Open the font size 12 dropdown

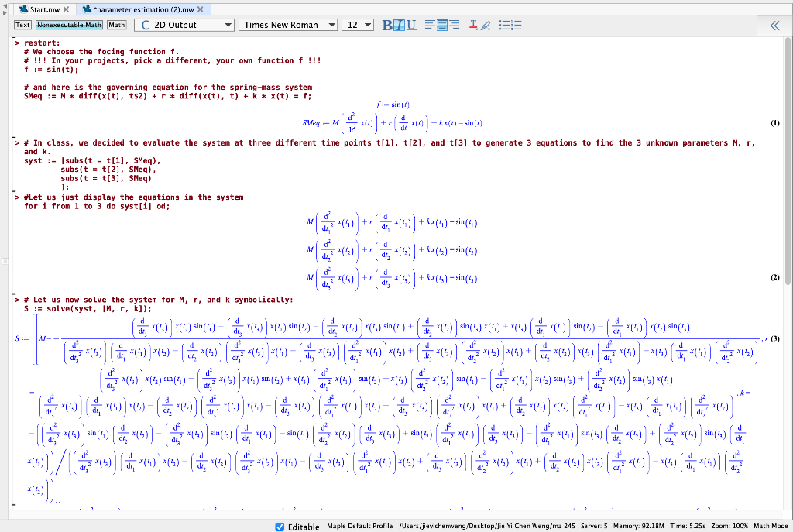coord(358,25)
